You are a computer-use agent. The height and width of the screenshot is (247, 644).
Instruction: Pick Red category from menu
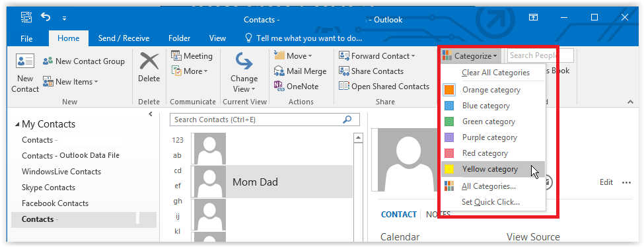tap(493, 153)
